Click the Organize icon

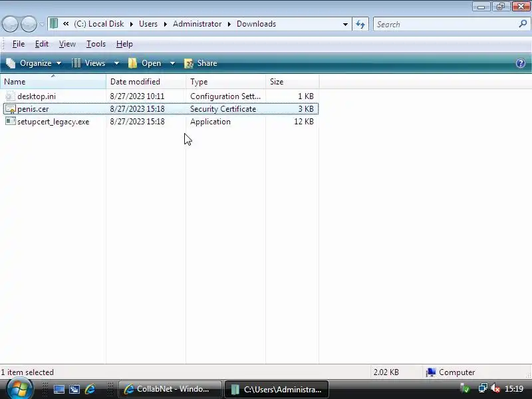(x=11, y=63)
